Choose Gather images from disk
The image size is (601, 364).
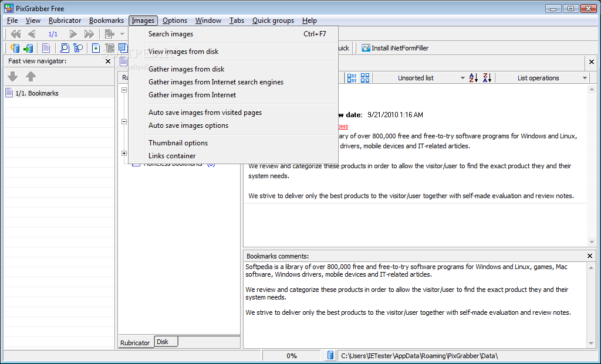[234, 69]
